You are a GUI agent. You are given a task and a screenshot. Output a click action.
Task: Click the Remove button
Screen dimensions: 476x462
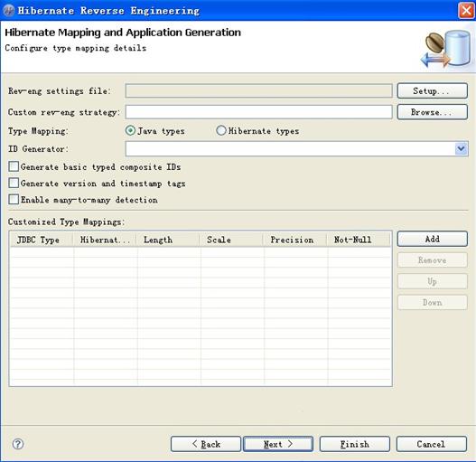click(432, 260)
